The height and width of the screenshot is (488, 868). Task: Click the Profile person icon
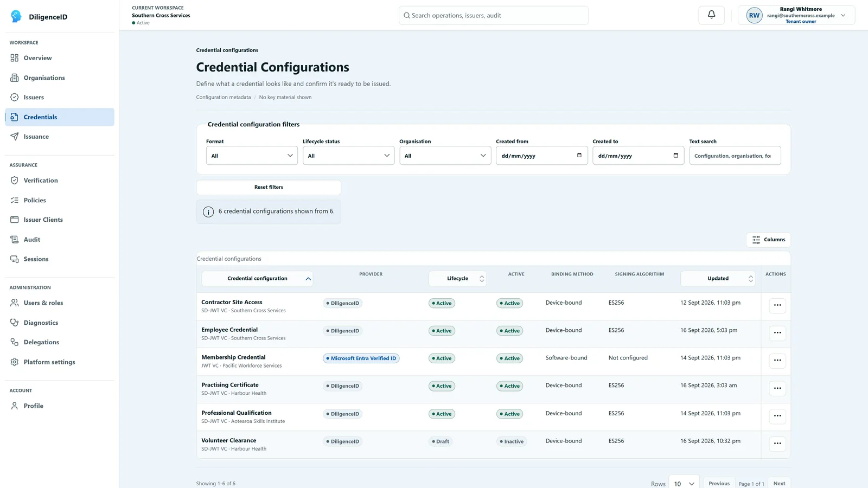[15, 406]
